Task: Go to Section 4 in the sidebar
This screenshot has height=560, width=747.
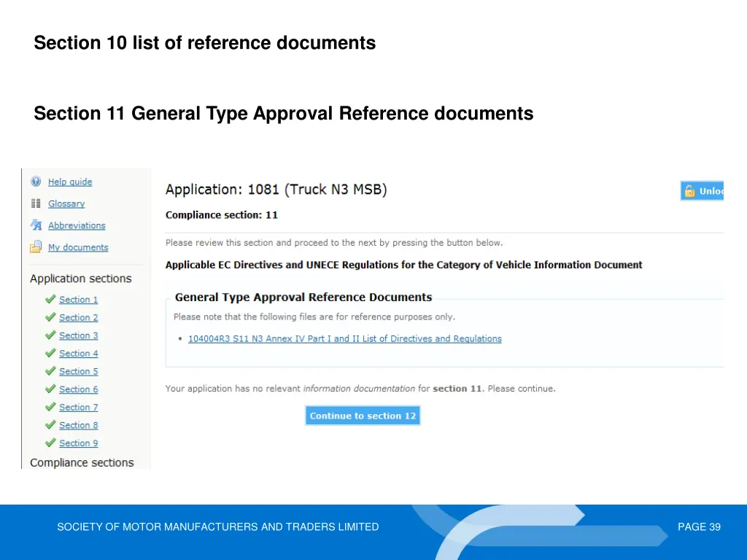Action: [x=78, y=354]
